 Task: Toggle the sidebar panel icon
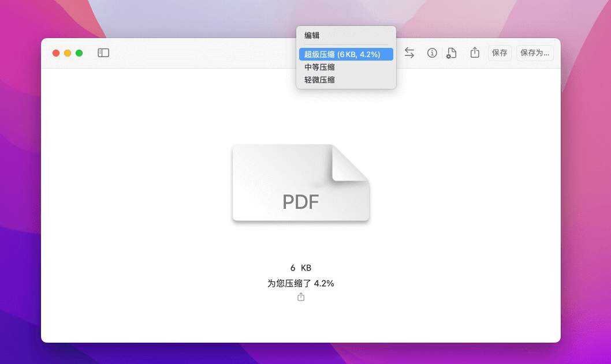(103, 53)
